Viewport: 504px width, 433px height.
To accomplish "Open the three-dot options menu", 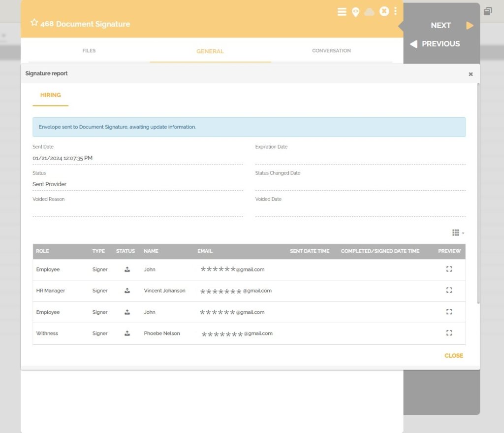I will point(396,11).
